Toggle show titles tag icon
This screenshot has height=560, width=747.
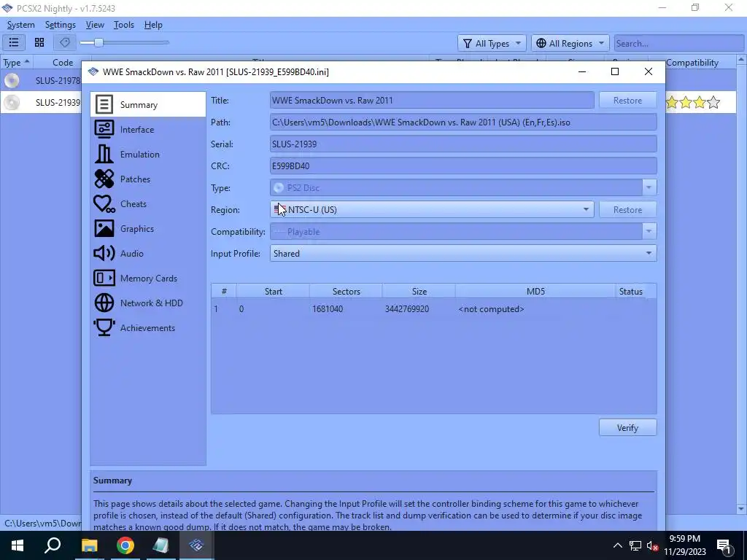65,42
